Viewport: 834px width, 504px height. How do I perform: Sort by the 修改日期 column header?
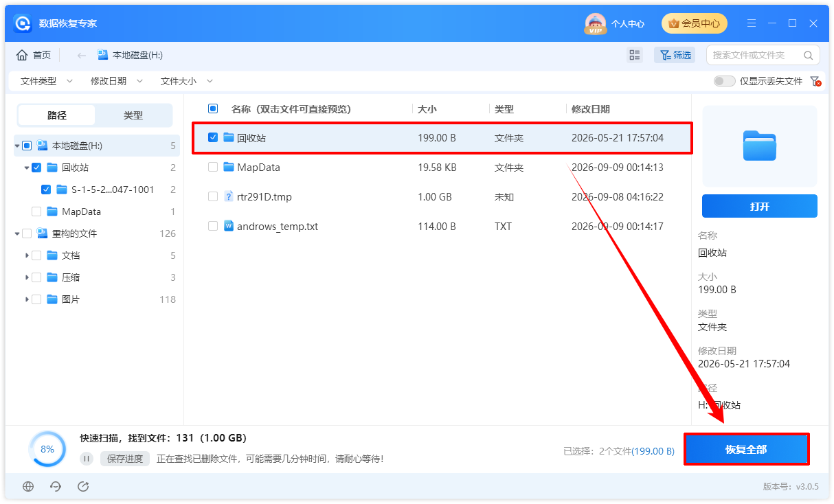pos(591,108)
